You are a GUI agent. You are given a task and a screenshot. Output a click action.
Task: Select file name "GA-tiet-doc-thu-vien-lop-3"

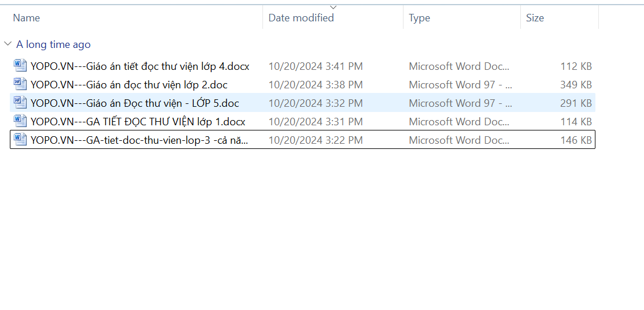pos(140,140)
